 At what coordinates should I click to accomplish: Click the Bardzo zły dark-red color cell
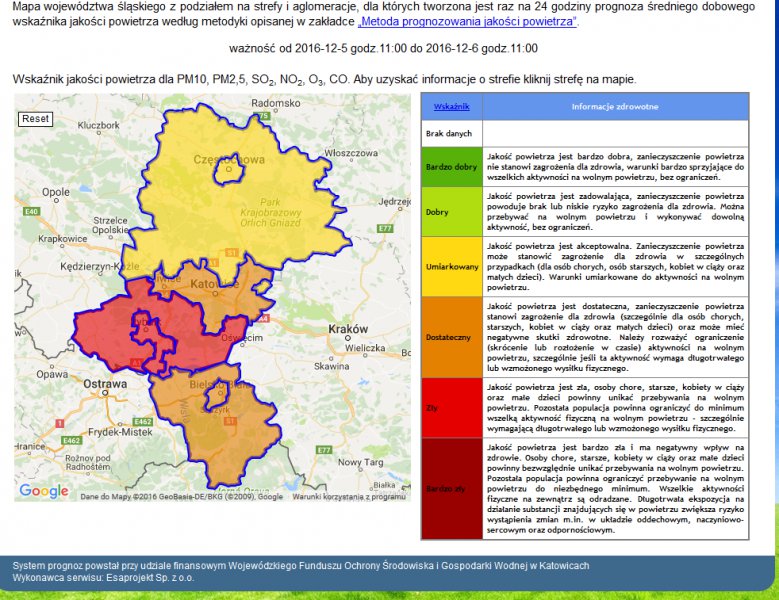point(451,489)
